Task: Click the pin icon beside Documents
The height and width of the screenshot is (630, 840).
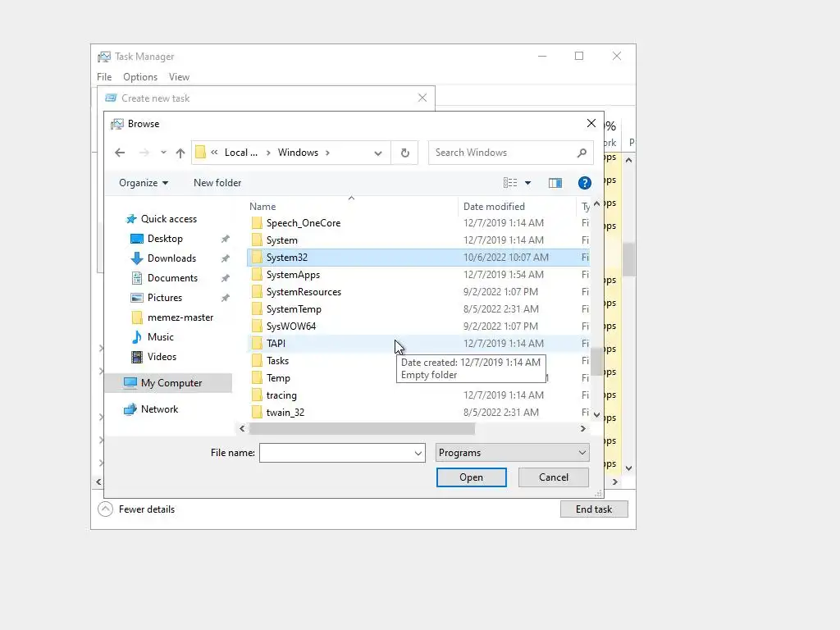Action: coord(226,279)
